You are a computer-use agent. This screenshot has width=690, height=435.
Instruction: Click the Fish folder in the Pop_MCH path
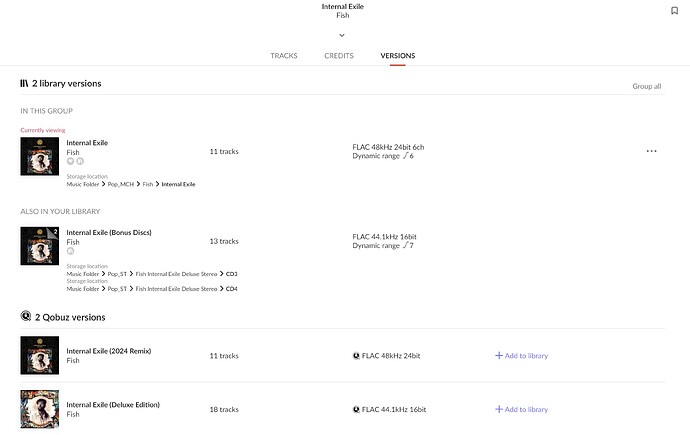point(148,184)
